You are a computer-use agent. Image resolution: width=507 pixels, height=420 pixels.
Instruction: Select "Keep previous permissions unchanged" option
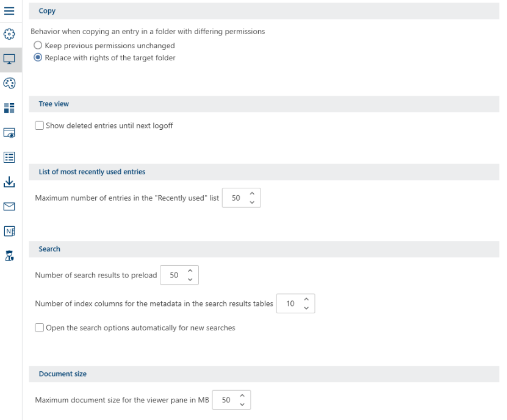click(38, 46)
